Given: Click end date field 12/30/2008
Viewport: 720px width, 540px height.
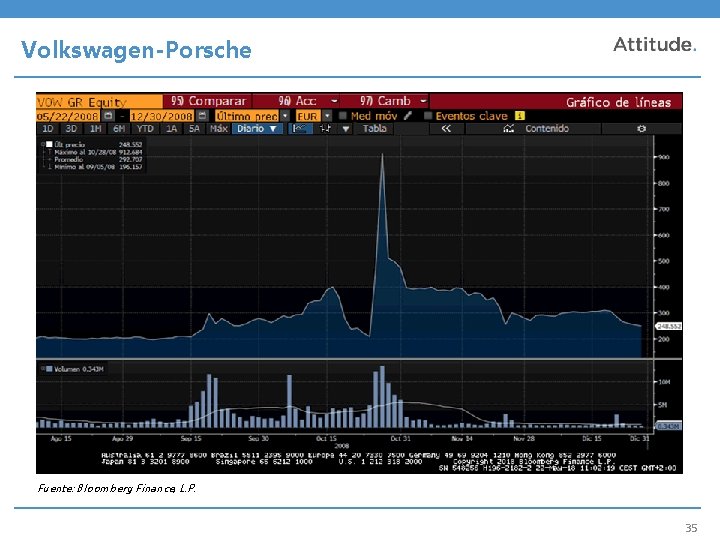Looking at the screenshot, I should pos(162,116).
